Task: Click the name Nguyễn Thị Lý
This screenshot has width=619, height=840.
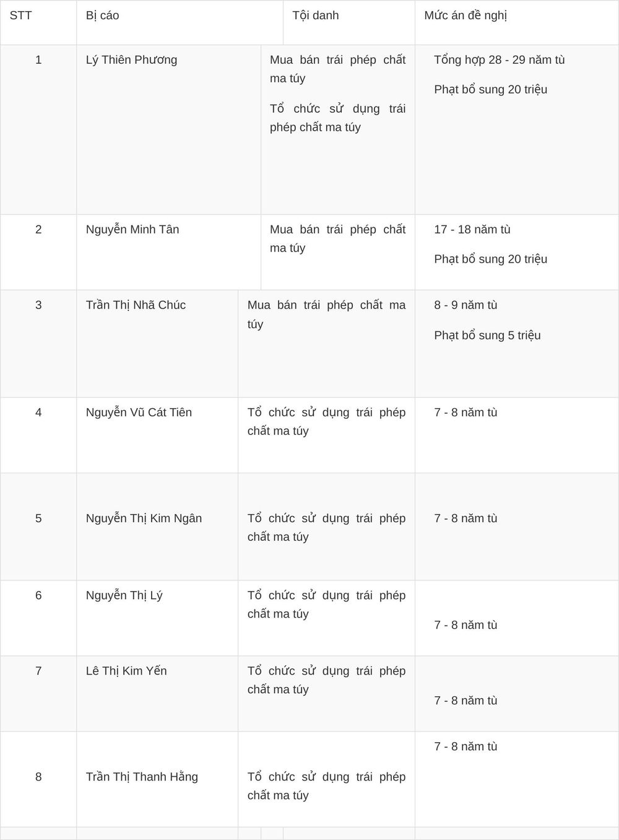Action: [124, 595]
